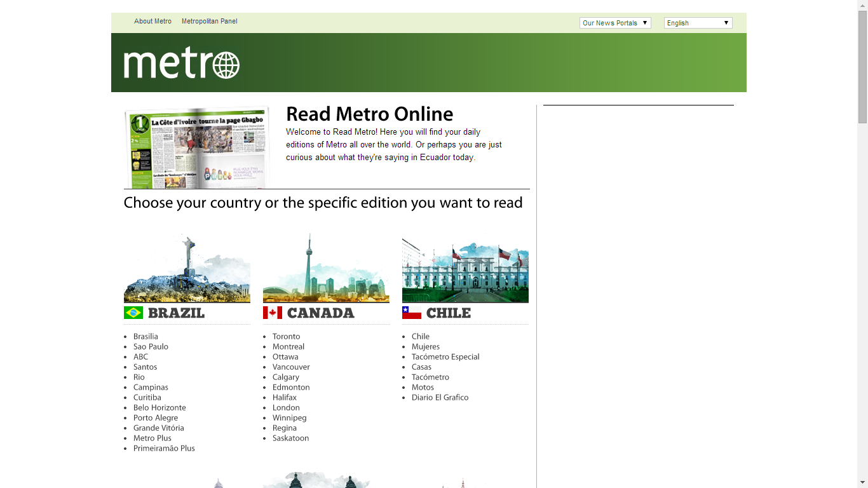Open the Metropolitan Panel link

(x=210, y=21)
